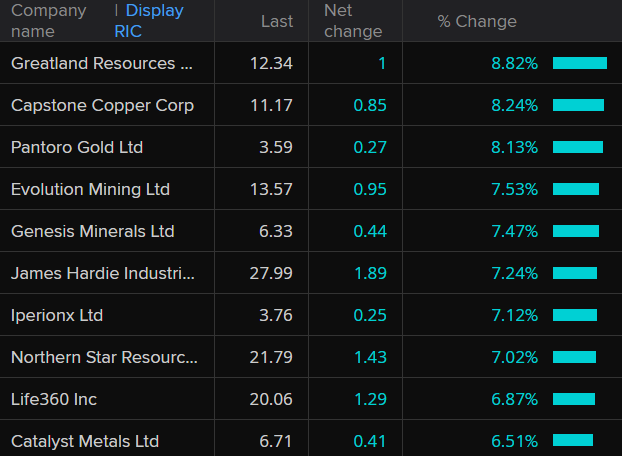Image resolution: width=622 pixels, height=456 pixels.
Task: Open Greatland Resources company row
Action: pos(102,63)
